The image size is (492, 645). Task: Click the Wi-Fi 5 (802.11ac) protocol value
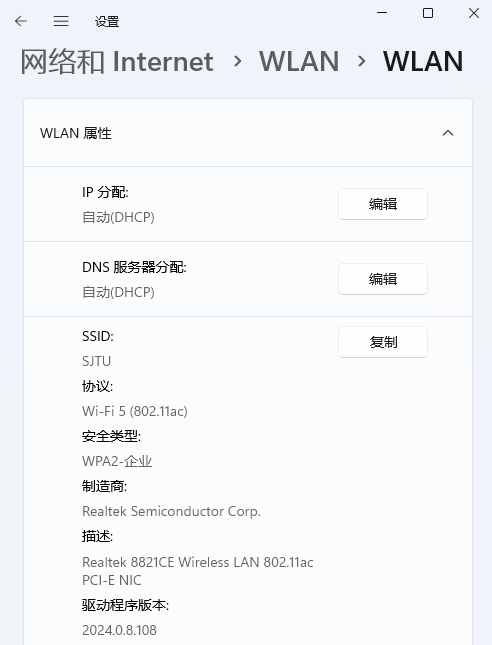click(x=135, y=411)
